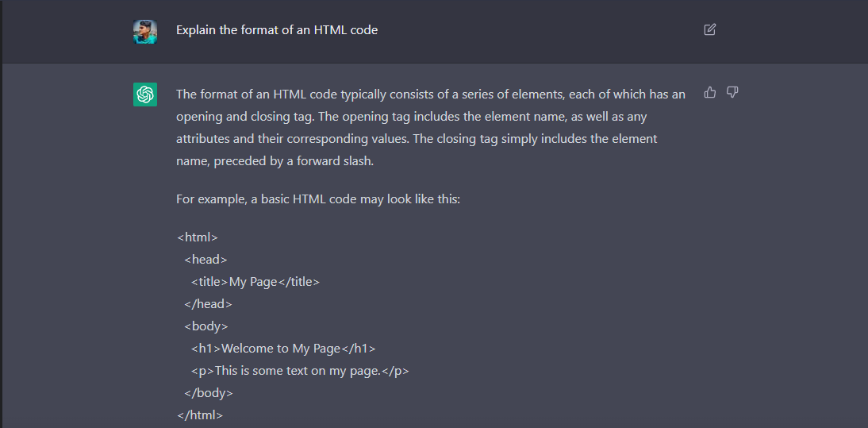This screenshot has height=428, width=868.
Task: Click the thumbs down feedback icon
Action: [x=732, y=93]
